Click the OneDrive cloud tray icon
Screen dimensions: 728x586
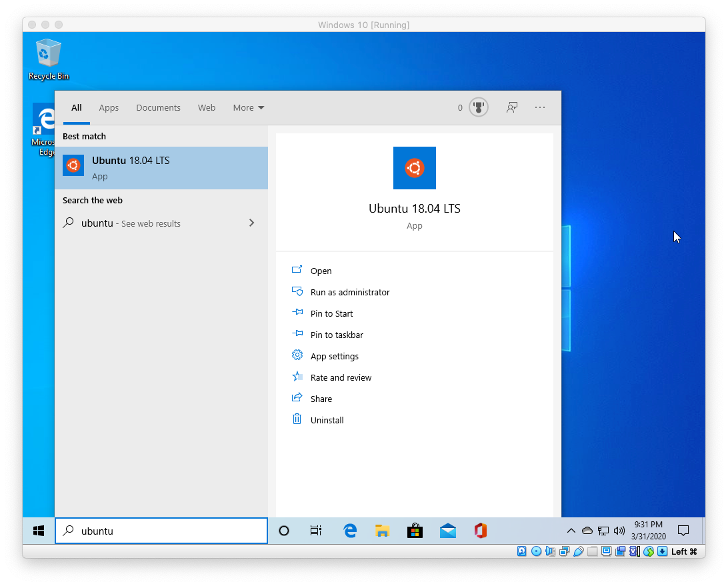pyautogui.click(x=587, y=531)
